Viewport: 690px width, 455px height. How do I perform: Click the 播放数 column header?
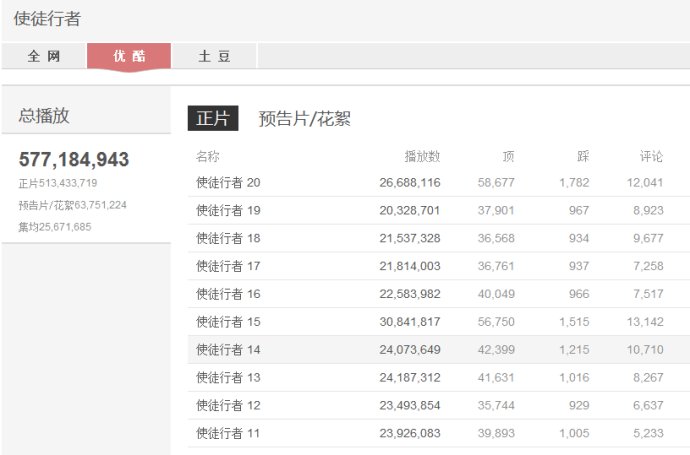pyautogui.click(x=422, y=156)
